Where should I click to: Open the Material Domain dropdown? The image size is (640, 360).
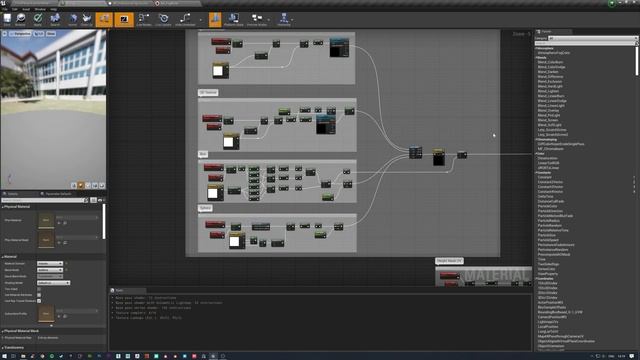(50, 264)
